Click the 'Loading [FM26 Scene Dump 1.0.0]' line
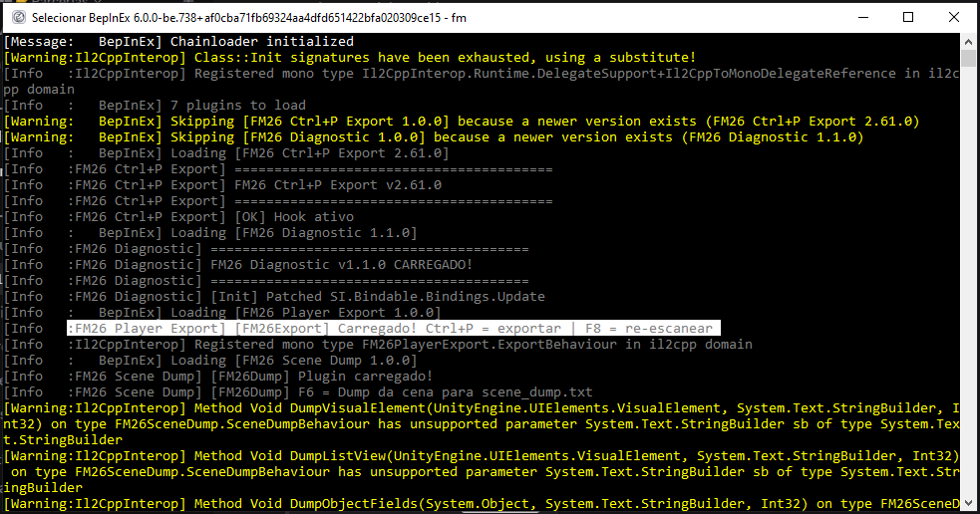The image size is (980, 514). pos(210,360)
